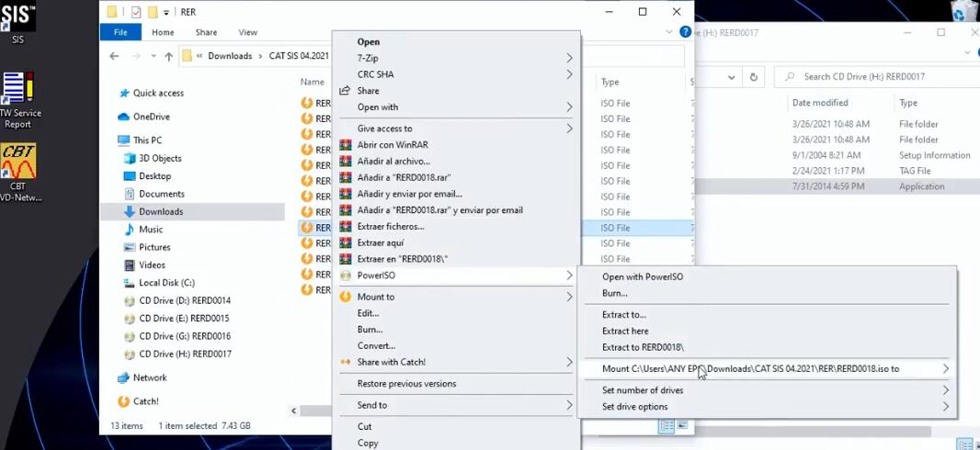Switch to the View tab
This screenshot has height=450, width=980.
[x=247, y=32]
